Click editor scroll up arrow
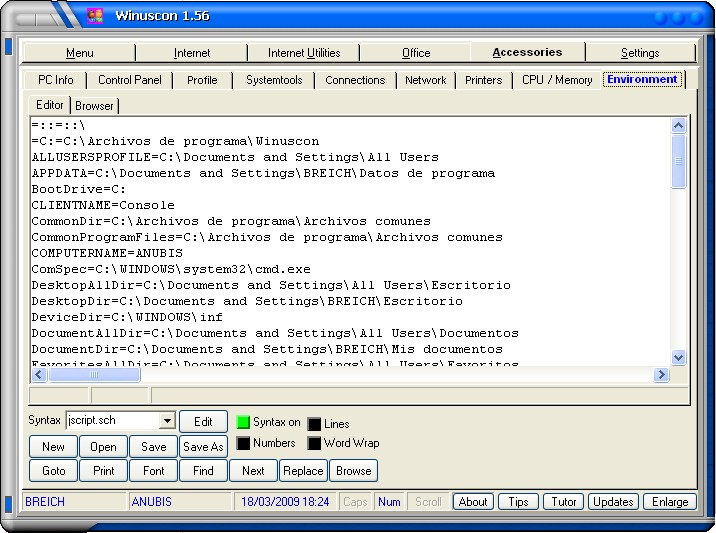Screen dimensions: 716x533 click(679, 125)
